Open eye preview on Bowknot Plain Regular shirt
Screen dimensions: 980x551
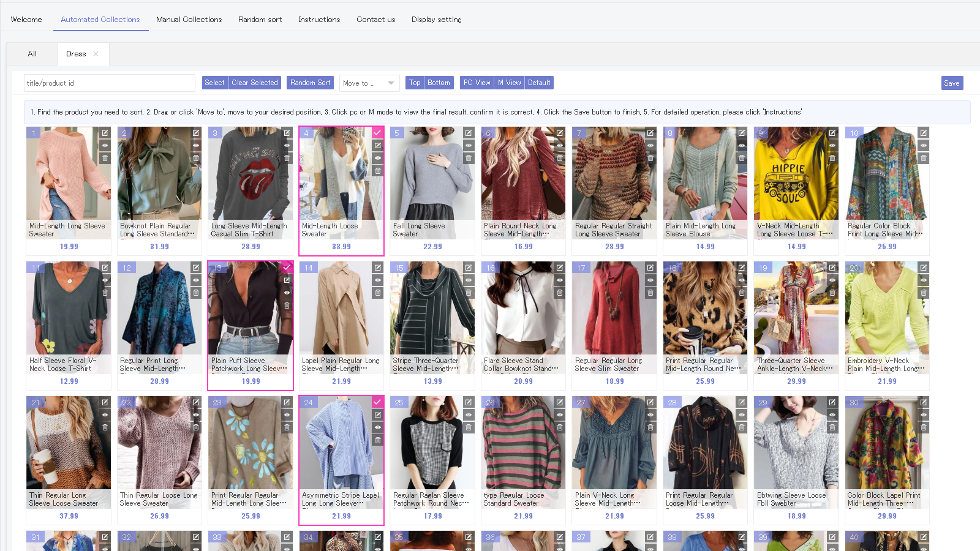pos(195,145)
